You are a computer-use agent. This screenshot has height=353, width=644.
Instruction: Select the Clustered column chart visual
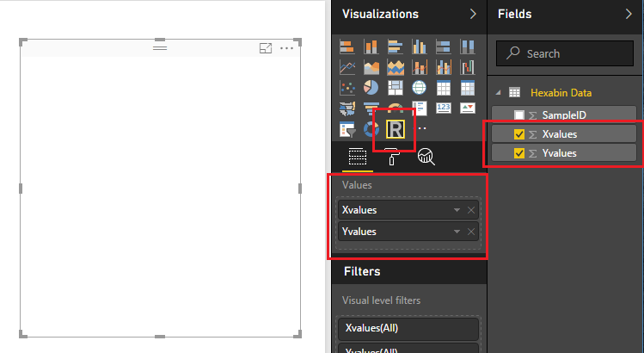click(x=419, y=46)
